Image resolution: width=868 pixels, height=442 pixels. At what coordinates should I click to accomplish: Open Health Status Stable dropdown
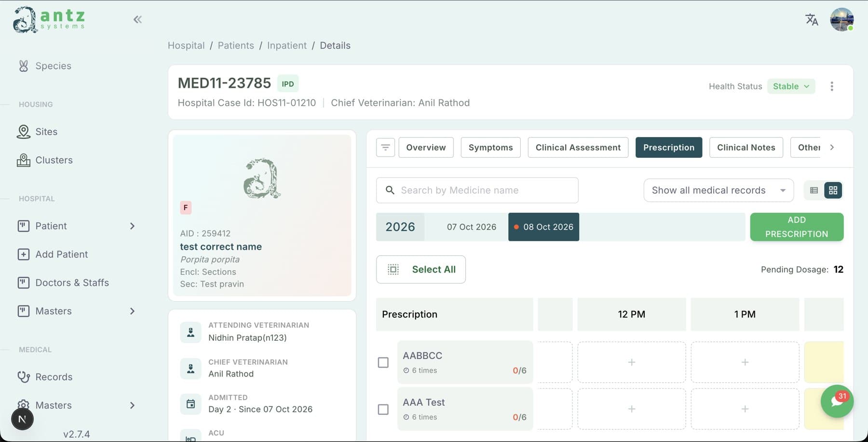(791, 86)
